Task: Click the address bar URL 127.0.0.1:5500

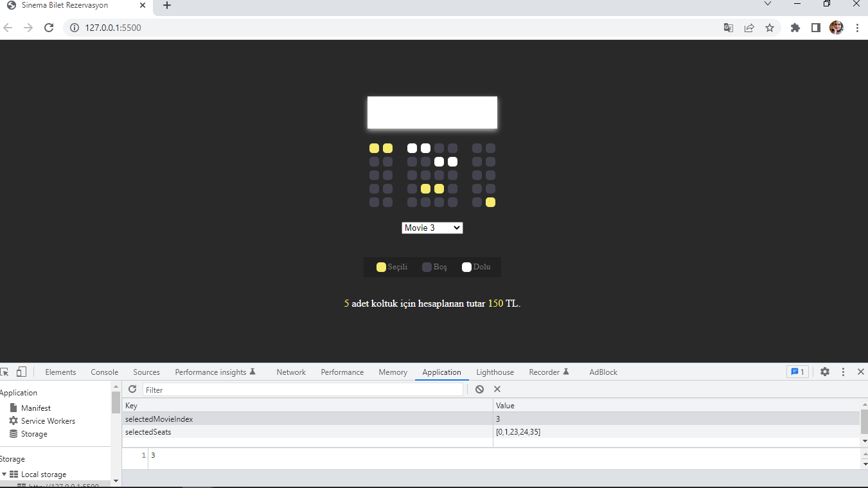Action: [x=113, y=28]
